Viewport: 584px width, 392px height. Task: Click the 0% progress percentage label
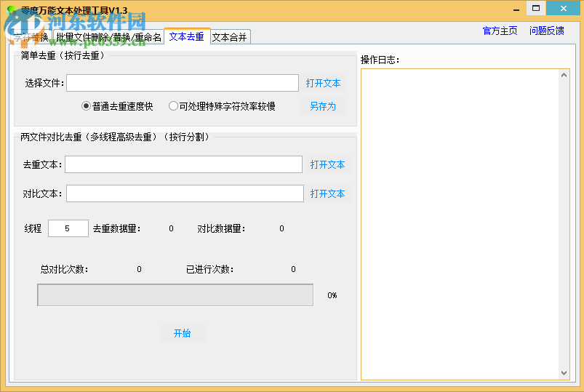[332, 295]
